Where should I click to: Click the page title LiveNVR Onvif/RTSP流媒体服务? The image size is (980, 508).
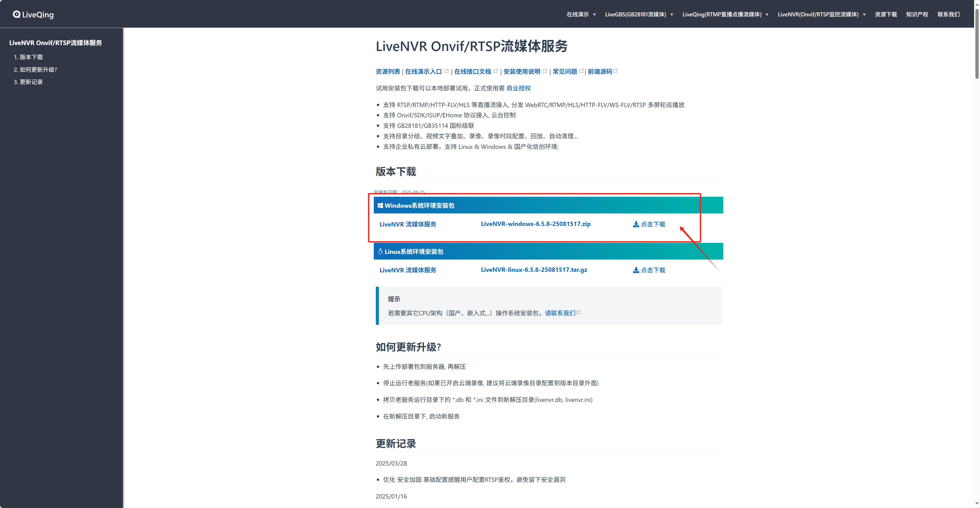[471, 46]
